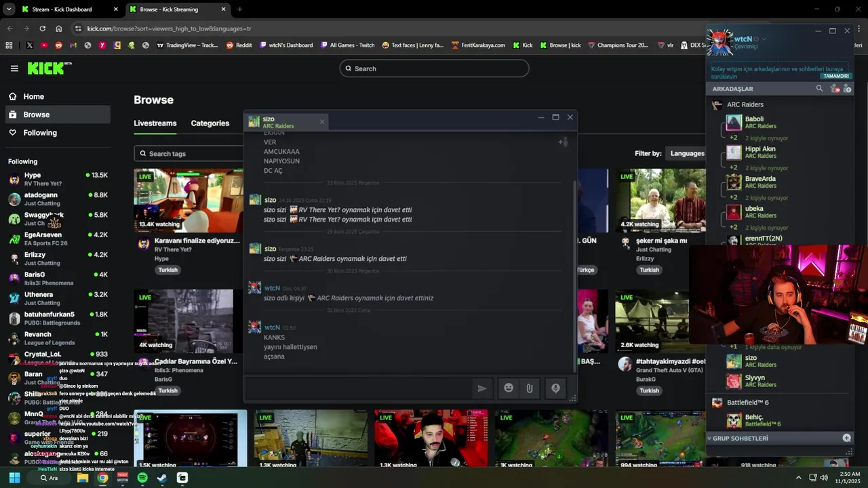The image size is (868, 488).
Task: Open EgeArseven channel in Following list
Action: pos(58,239)
